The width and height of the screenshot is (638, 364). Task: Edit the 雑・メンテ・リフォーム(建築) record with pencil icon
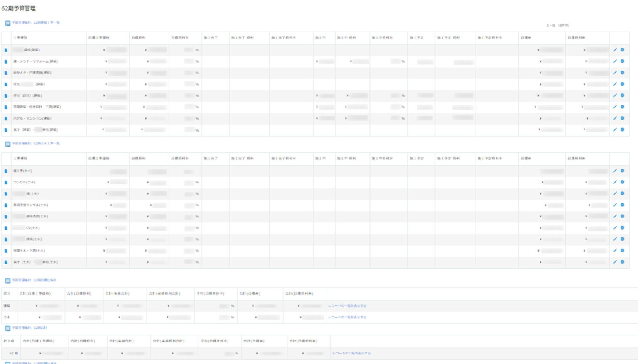point(615,61)
